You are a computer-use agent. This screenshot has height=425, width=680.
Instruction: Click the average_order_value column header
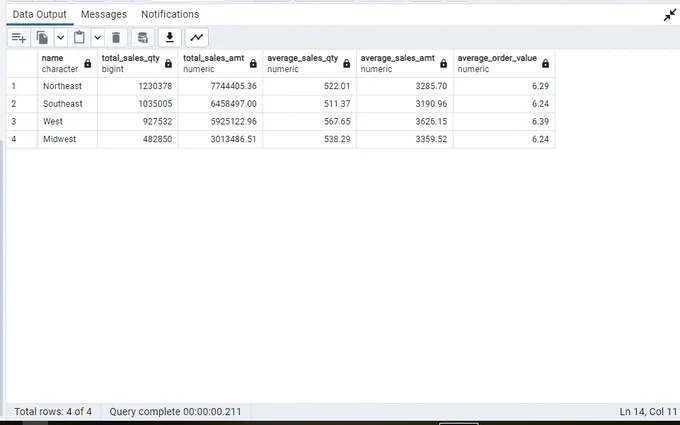pyautogui.click(x=504, y=63)
